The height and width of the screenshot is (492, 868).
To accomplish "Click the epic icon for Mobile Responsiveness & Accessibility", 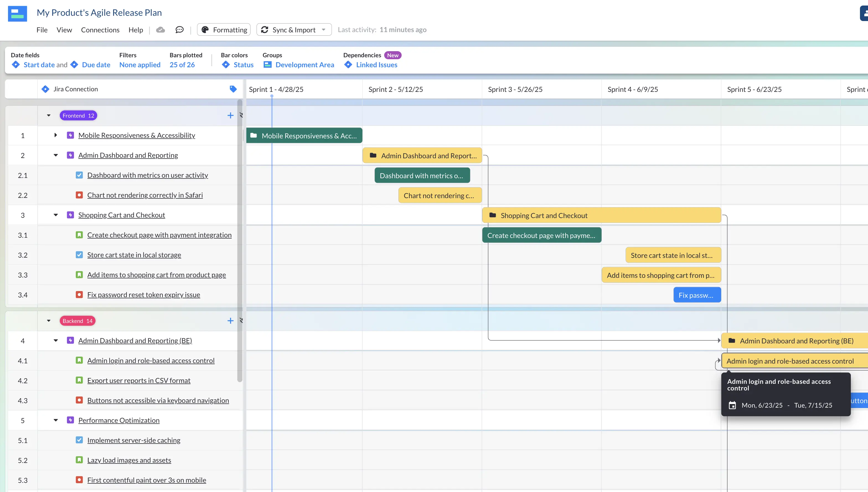I will (70, 135).
